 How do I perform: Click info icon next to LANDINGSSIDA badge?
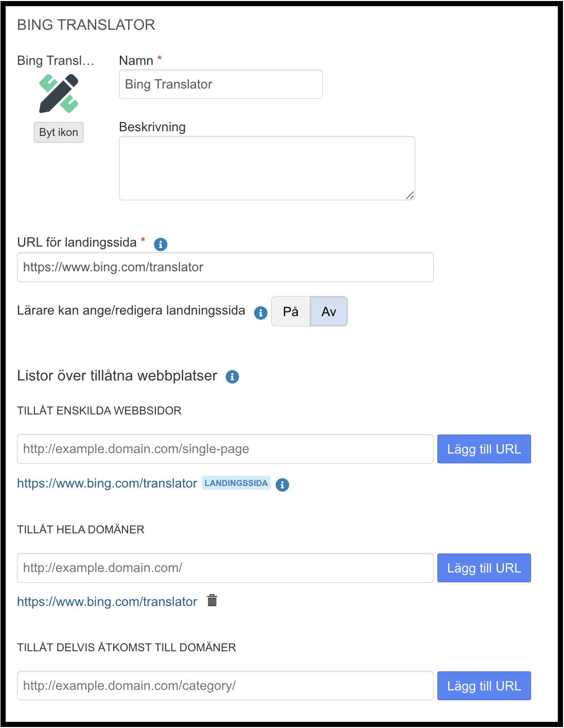283,484
